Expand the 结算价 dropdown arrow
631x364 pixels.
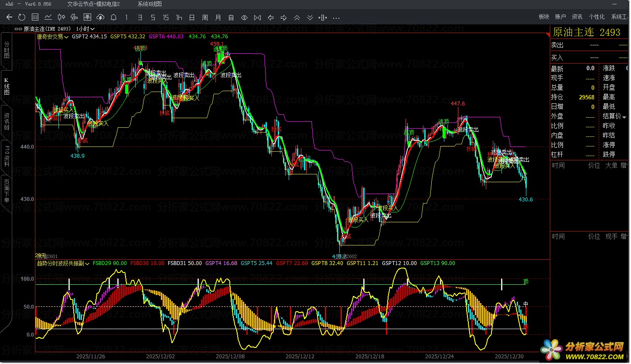[624, 116]
